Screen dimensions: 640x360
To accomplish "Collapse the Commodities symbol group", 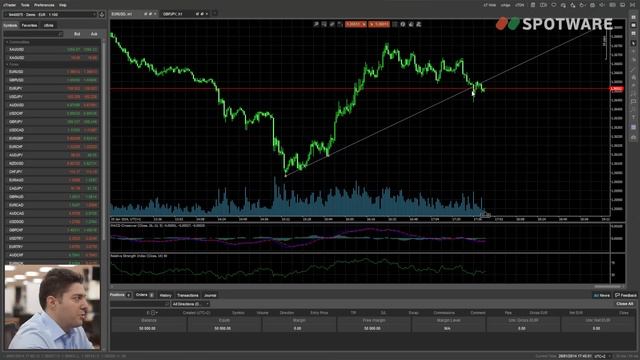I will click(7, 42).
